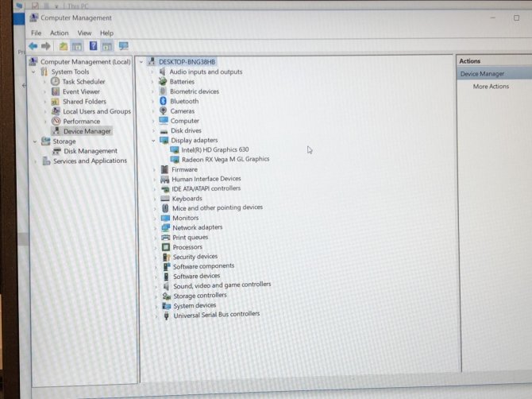Collapse the System Tools tree node

click(33, 72)
